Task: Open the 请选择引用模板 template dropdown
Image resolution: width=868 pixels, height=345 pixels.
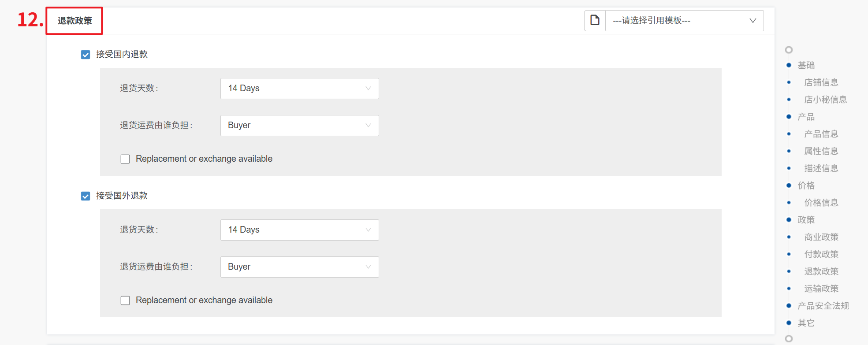Action: (x=684, y=21)
